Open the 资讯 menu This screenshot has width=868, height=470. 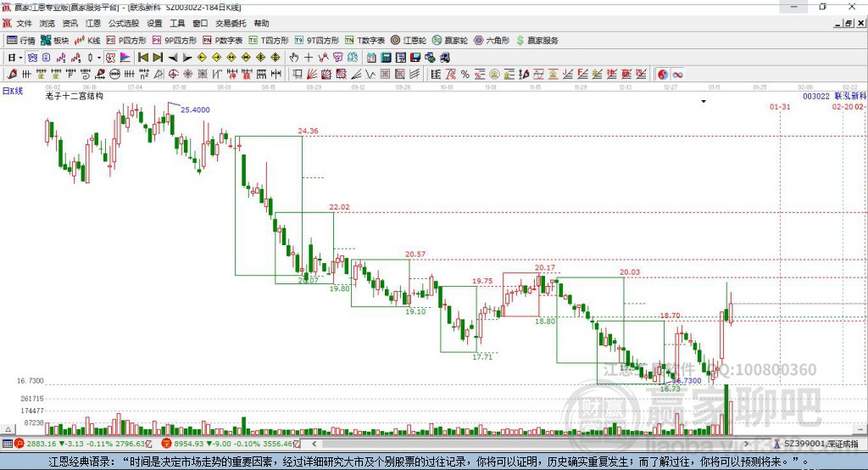pyautogui.click(x=70, y=23)
